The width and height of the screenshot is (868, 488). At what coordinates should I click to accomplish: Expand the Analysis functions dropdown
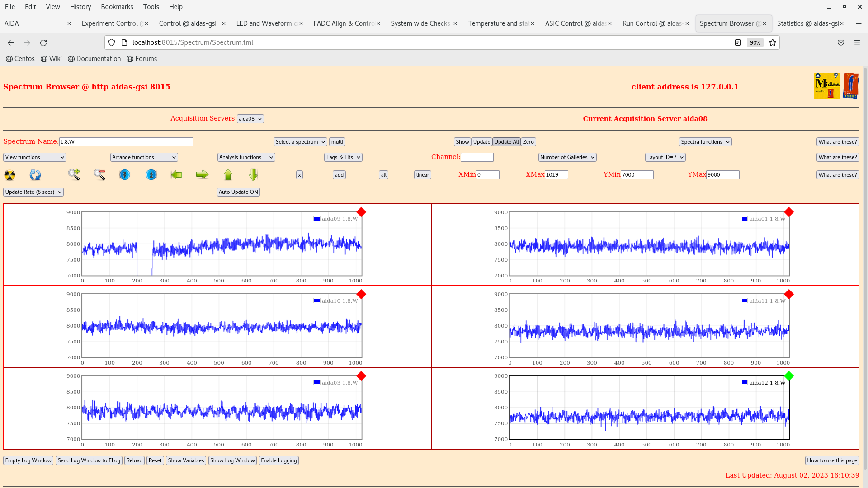point(246,157)
